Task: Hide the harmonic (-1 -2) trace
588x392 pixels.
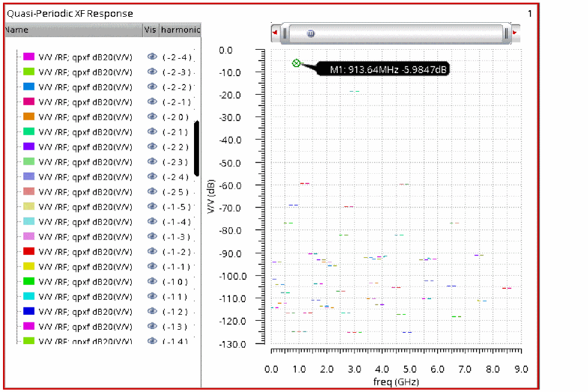Action: point(152,252)
